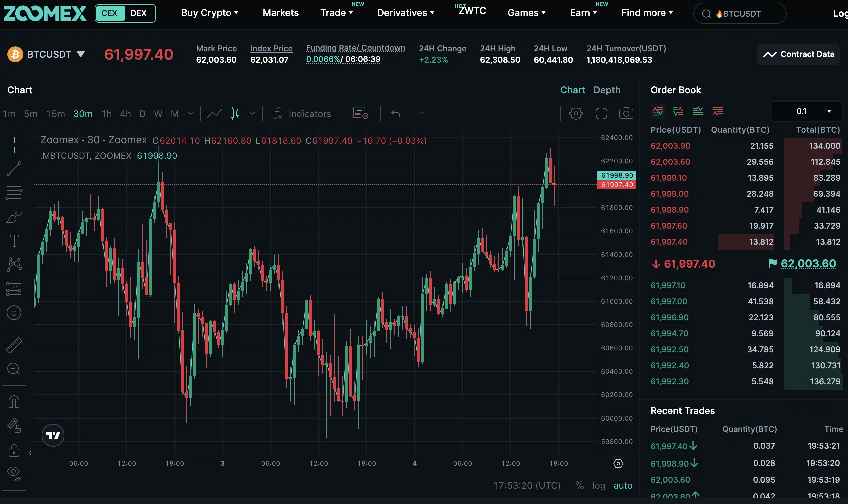Select the 1h timeframe
Viewport: 848px width, 504px height.
106,114
